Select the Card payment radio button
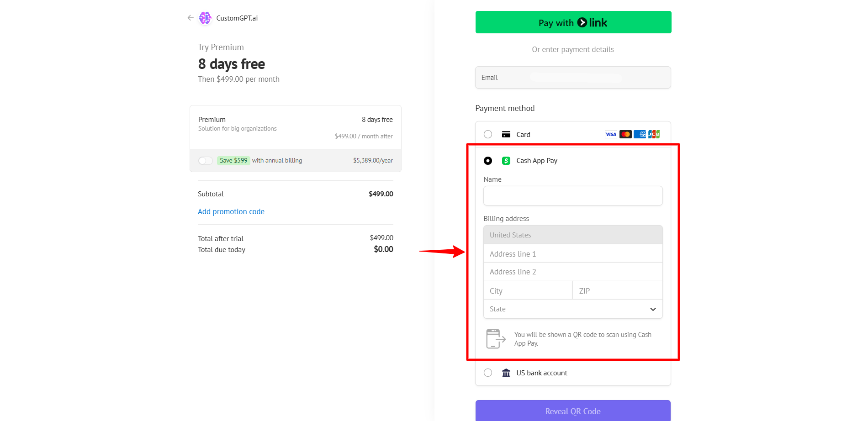The width and height of the screenshot is (868, 421). [488, 134]
